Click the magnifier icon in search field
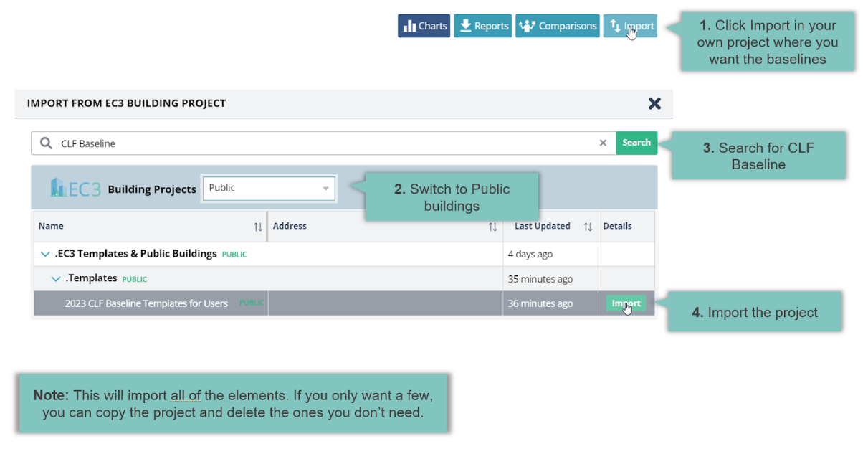 [x=47, y=143]
